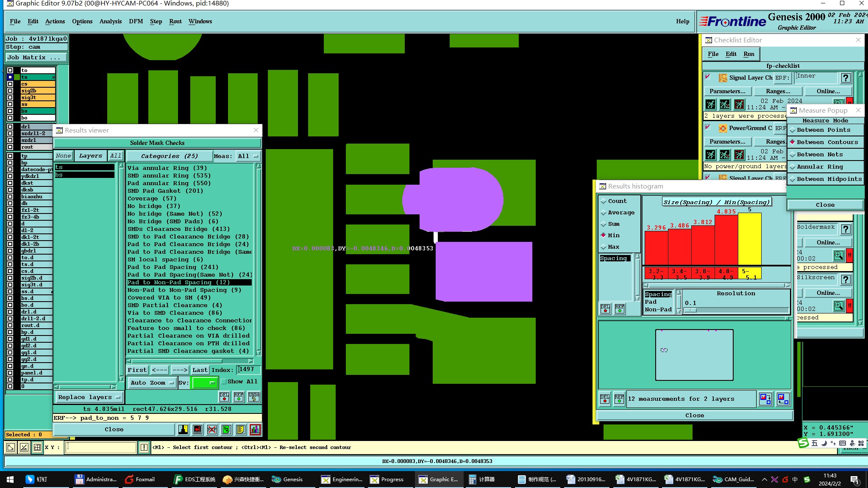Enable the Show All checkbox
The image size is (868, 488).
[x=224, y=382]
